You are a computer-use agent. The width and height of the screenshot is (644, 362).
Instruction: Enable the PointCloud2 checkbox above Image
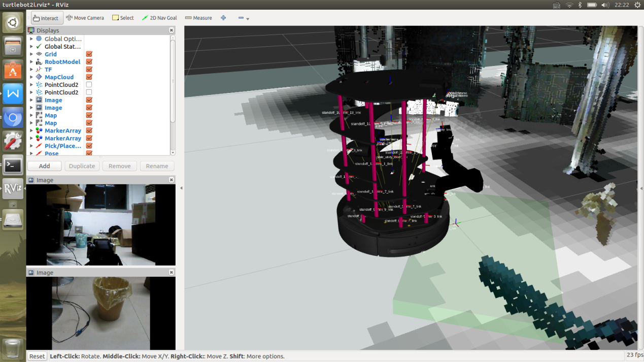[89, 92]
